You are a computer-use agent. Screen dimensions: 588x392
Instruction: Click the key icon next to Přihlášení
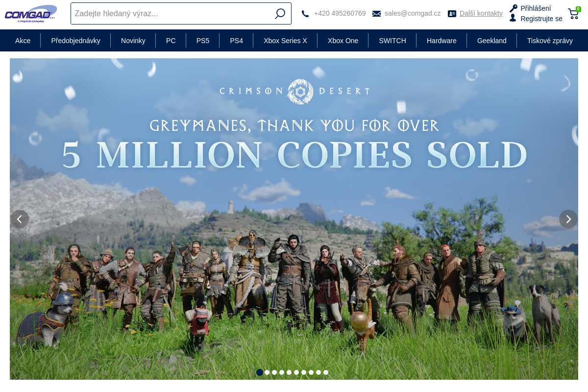tap(513, 8)
